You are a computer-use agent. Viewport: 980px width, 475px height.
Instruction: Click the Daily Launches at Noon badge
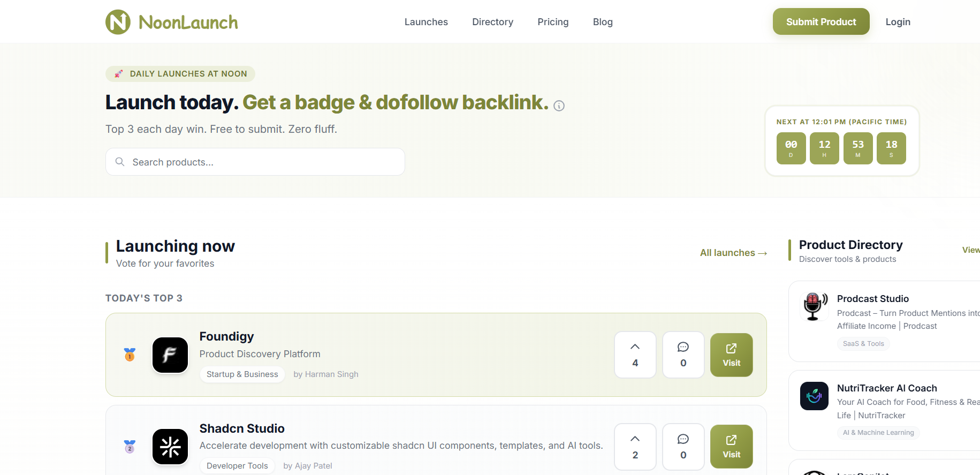pos(180,74)
